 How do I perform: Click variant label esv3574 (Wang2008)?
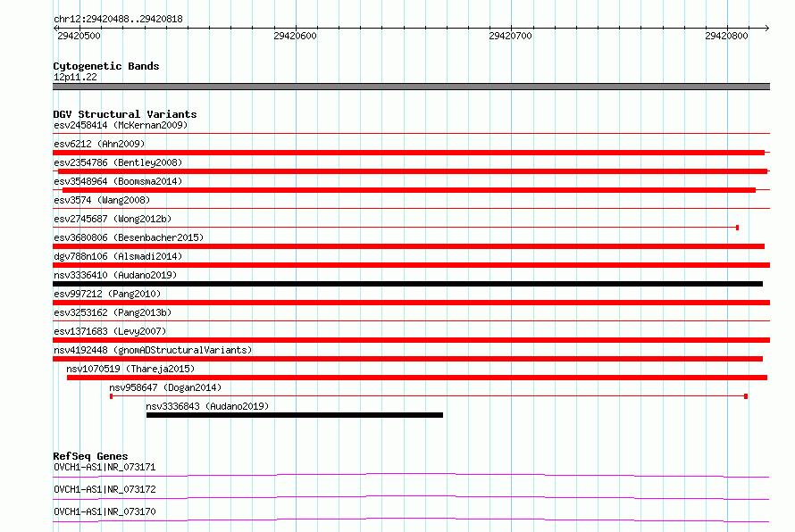(x=102, y=200)
